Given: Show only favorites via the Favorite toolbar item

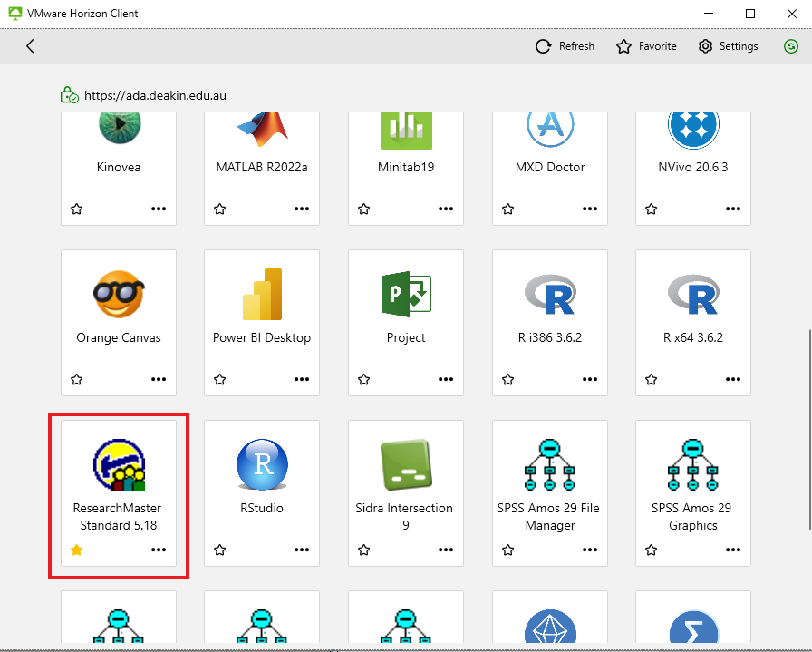Looking at the screenshot, I should point(646,46).
